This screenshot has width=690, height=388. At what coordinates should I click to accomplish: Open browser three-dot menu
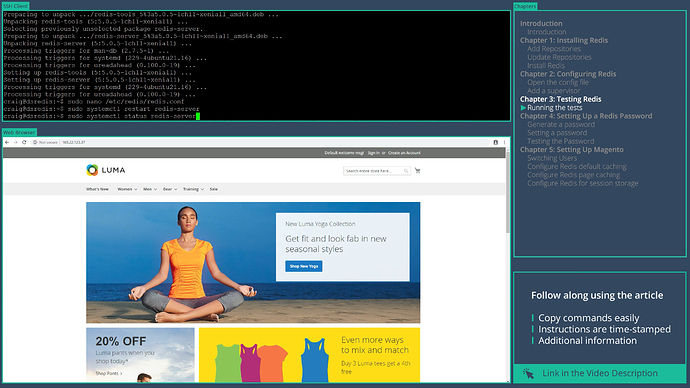pos(504,142)
